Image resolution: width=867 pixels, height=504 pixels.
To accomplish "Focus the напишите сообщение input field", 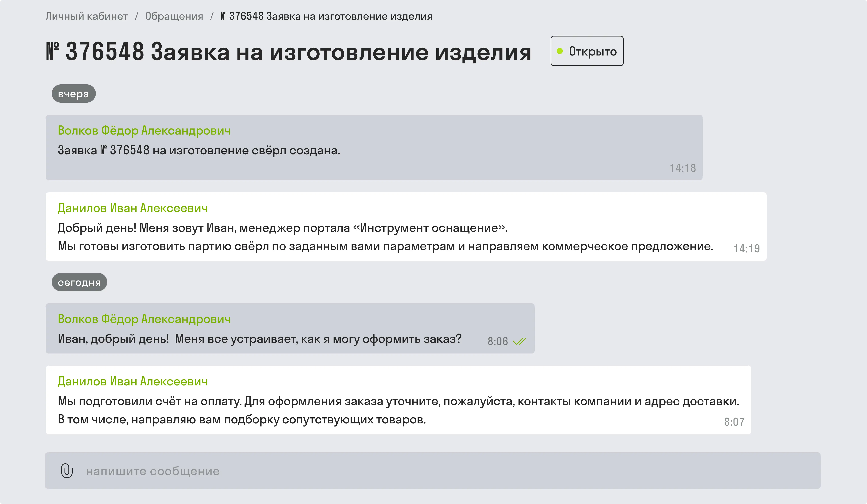I will [x=433, y=471].
